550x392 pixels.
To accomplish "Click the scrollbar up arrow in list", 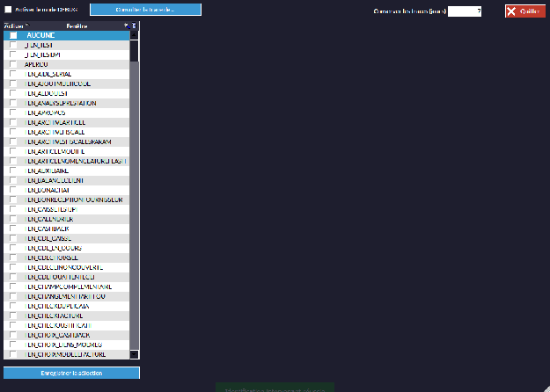I will 134,35.
